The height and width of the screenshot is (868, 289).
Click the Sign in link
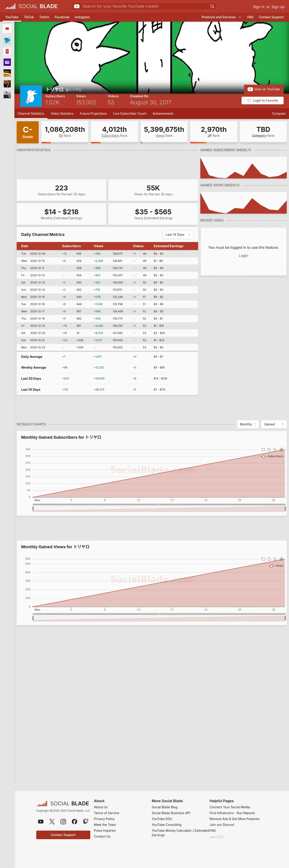click(259, 7)
